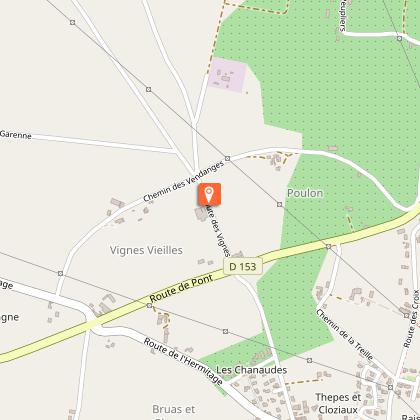Click the Thepes et Cloziaux label
The image size is (420, 420).
[x=338, y=403]
